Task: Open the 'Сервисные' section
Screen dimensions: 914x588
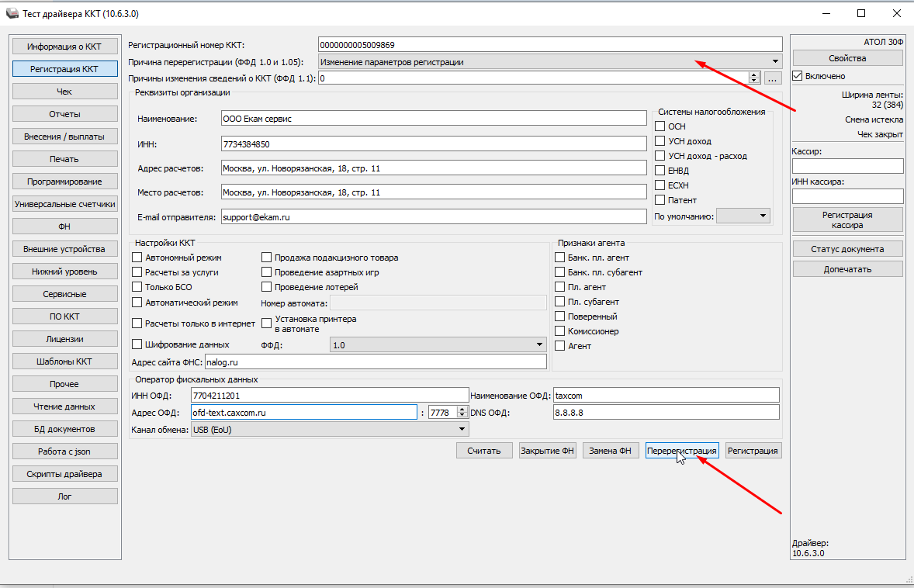Action: [64, 294]
